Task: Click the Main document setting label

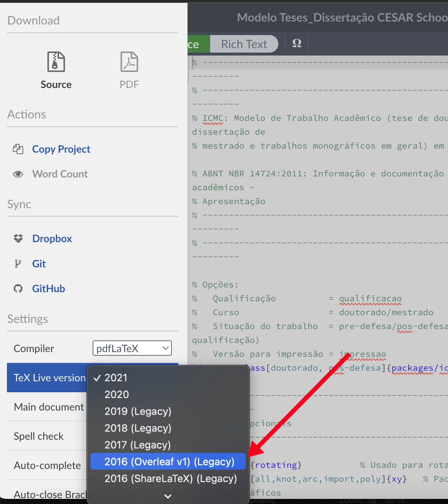Action: coord(49,407)
